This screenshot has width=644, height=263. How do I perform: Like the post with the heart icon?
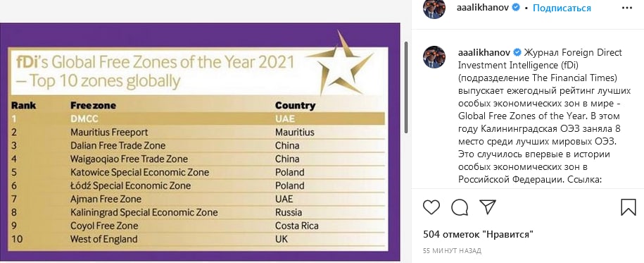[431, 207]
